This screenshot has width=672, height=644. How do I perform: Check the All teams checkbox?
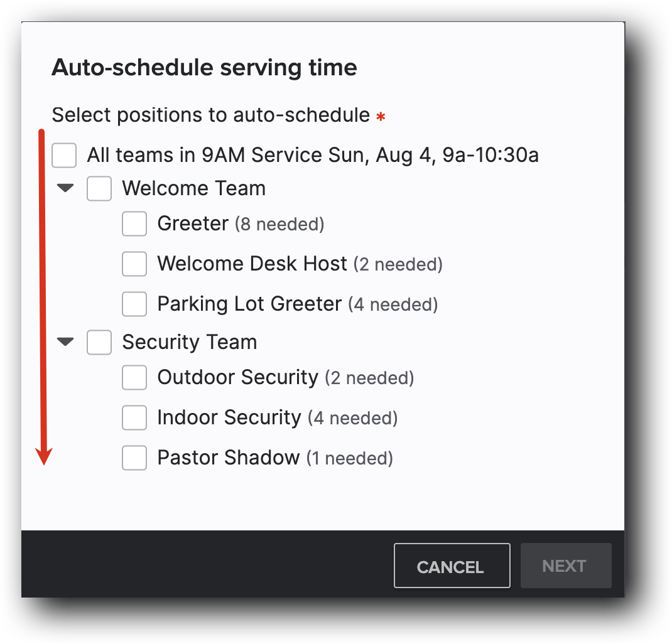tap(63, 155)
